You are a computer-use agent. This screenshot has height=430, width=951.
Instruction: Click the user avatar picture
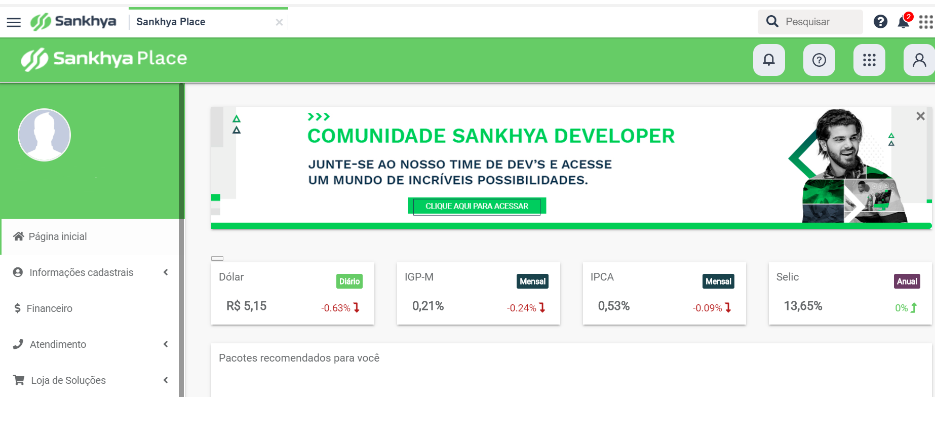tap(44, 135)
